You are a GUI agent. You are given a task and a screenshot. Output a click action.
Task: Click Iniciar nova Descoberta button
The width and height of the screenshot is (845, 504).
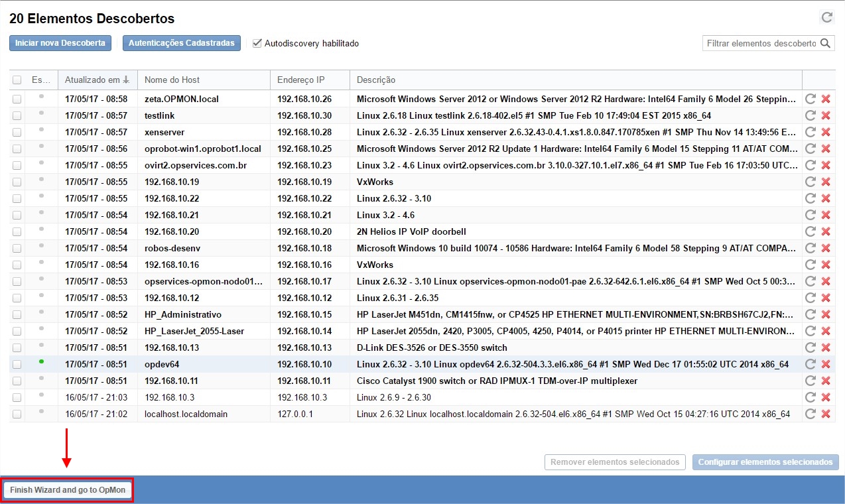60,43
